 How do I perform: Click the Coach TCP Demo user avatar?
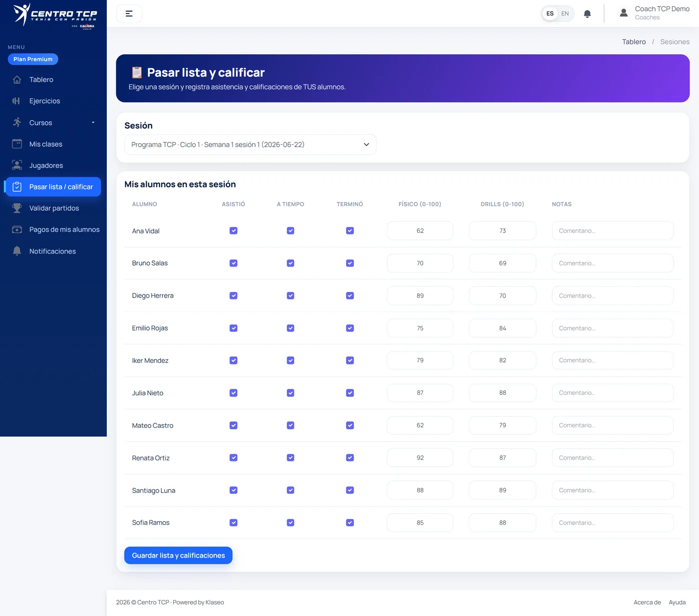coord(624,13)
